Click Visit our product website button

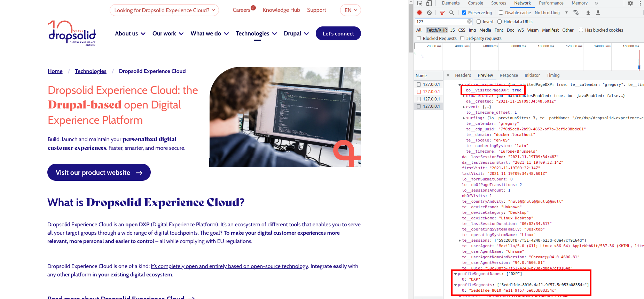(x=99, y=172)
